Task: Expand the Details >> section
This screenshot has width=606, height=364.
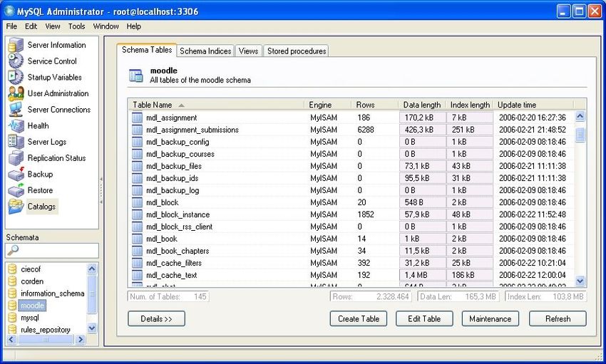Action: click(157, 319)
